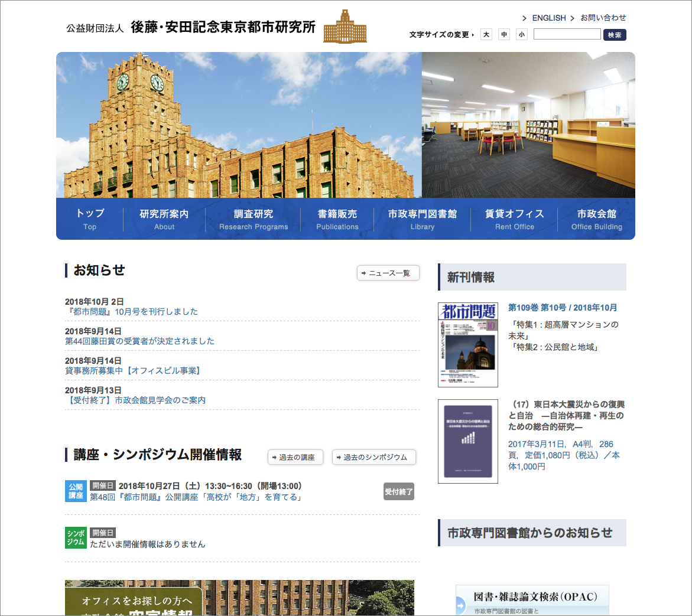
Task: Click the blue 公開講座 category badge
Action: (x=76, y=491)
